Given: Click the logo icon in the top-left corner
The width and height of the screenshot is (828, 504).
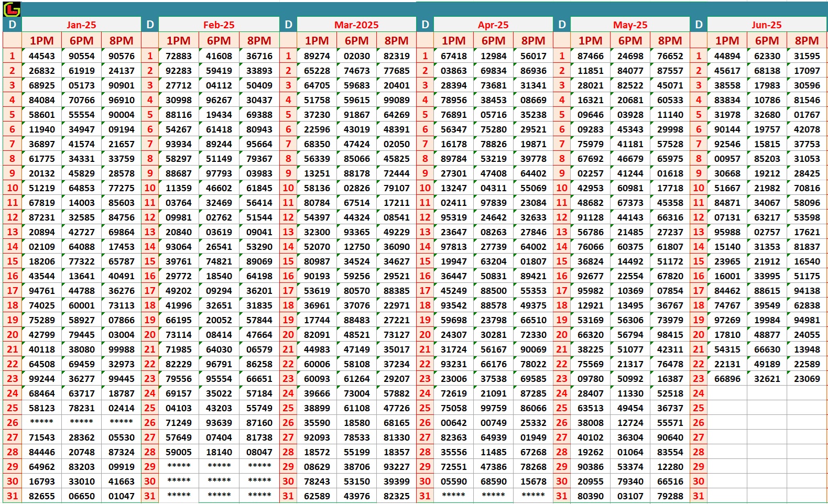Looking at the screenshot, I should [12, 9].
